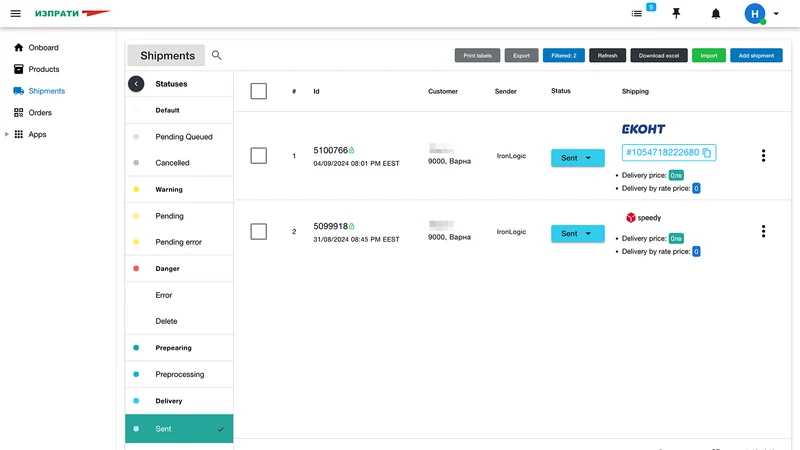Copy tracking number #1054718222680
The height and width of the screenshot is (450, 800).
[707, 153]
